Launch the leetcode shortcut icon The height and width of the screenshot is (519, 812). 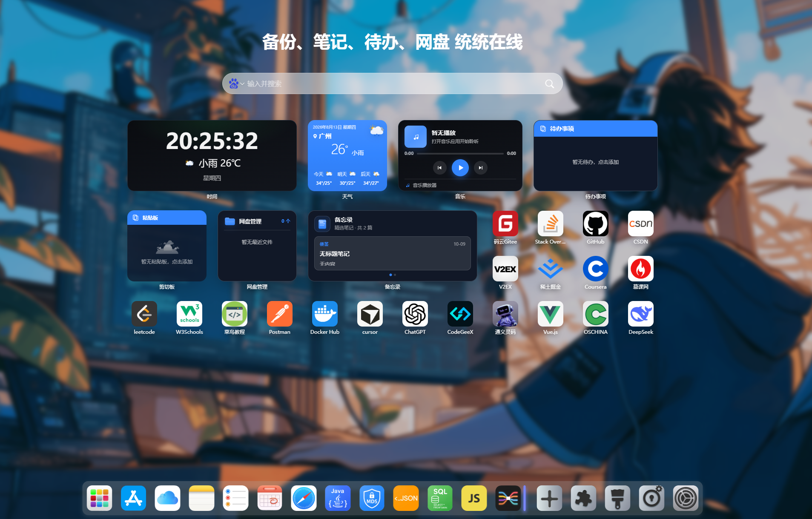coord(144,314)
